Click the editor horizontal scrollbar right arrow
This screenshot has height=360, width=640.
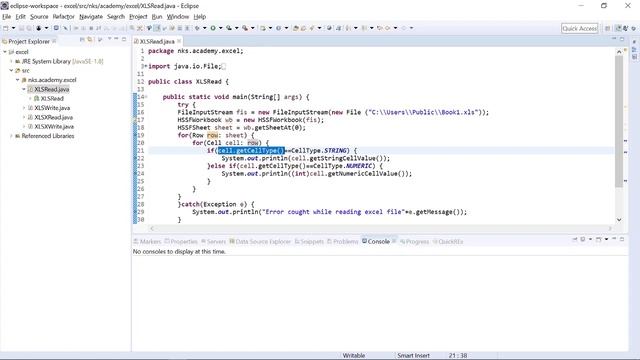[610, 229]
